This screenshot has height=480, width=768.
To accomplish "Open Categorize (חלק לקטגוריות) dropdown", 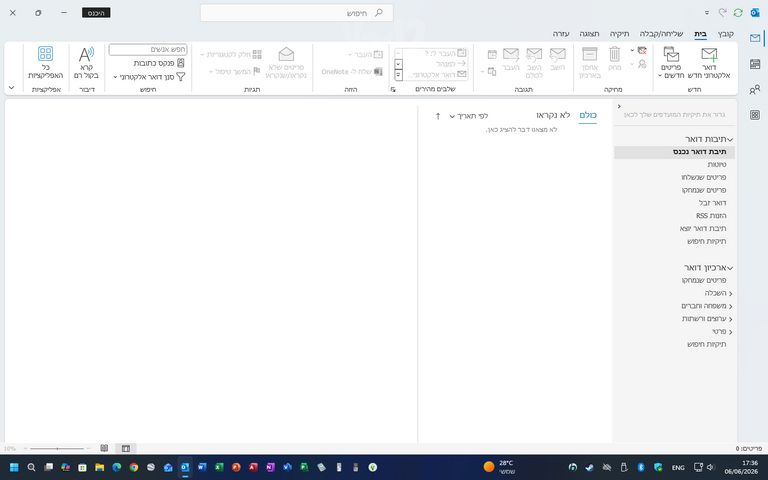I will [x=231, y=54].
